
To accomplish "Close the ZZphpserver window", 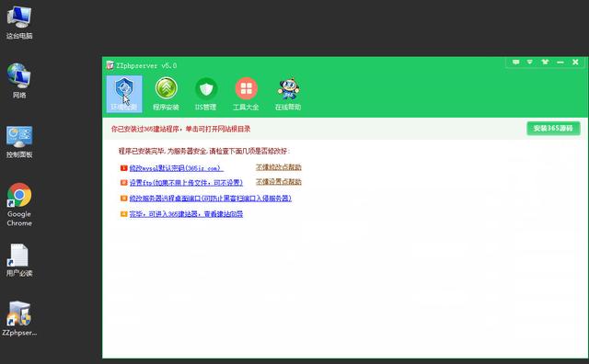I will (575, 62).
